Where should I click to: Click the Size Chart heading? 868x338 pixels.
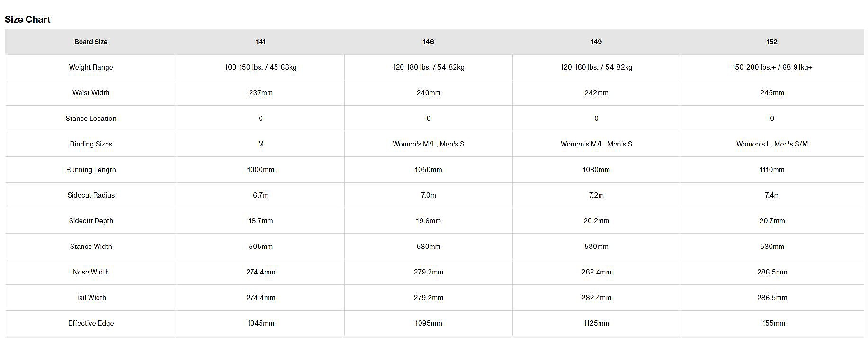click(x=27, y=19)
